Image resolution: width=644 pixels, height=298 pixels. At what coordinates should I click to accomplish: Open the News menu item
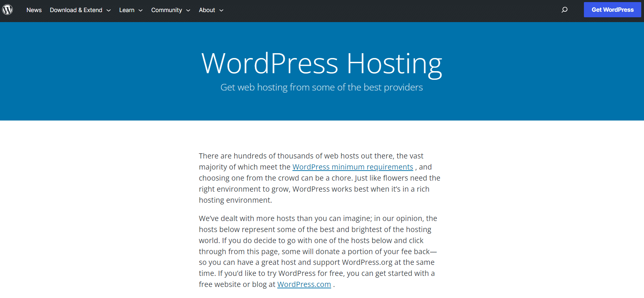(x=34, y=10)
